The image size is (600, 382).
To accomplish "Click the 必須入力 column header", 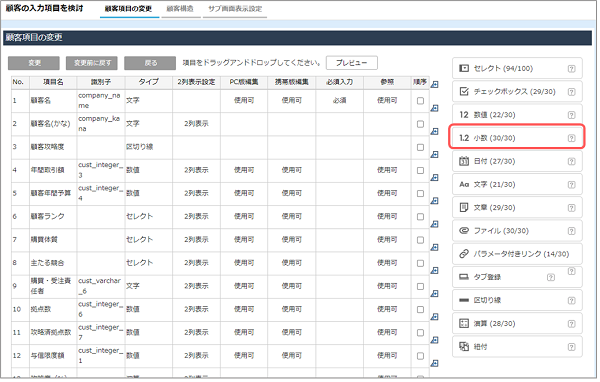I will click(339, 82).
